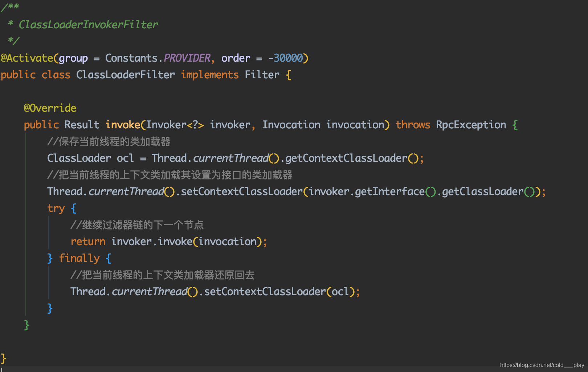Screen dimensions: 588x372
Task: Select the PROVIDER constant
Action: (x=187, y=58)
